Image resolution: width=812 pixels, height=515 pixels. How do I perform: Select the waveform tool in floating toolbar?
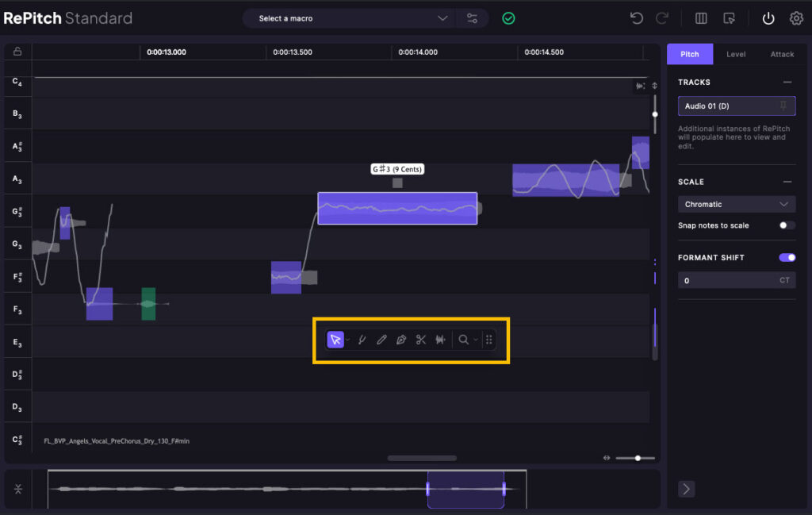440,340
